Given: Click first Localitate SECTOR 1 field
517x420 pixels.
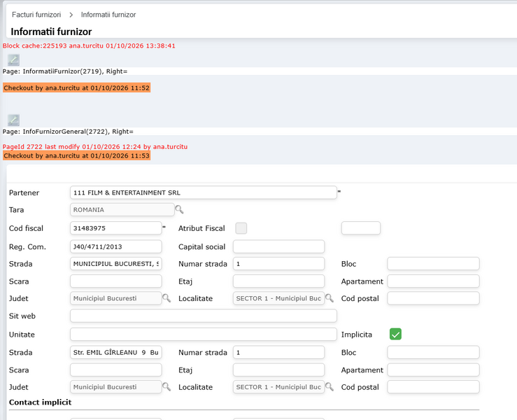Looking at the screenshot, I should (x=279, y=298).
